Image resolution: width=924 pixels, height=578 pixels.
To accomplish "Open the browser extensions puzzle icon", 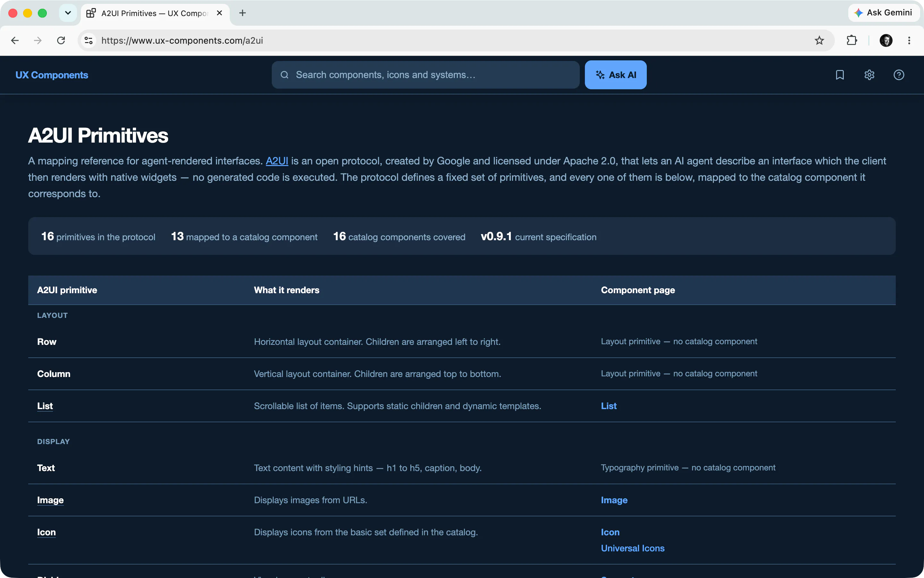I will coord(852,40).
